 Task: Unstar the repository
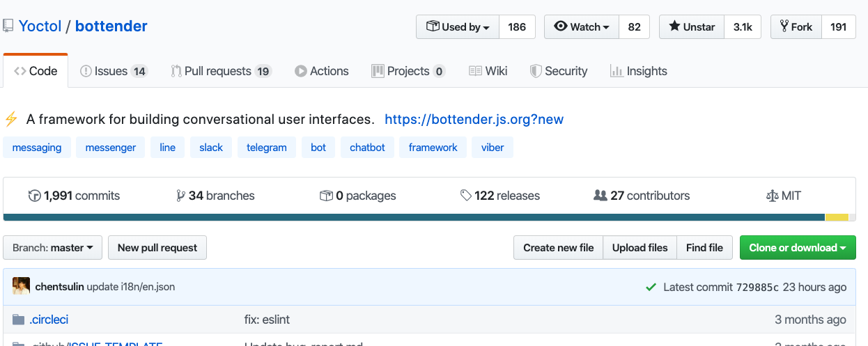[x=692, y=27]
